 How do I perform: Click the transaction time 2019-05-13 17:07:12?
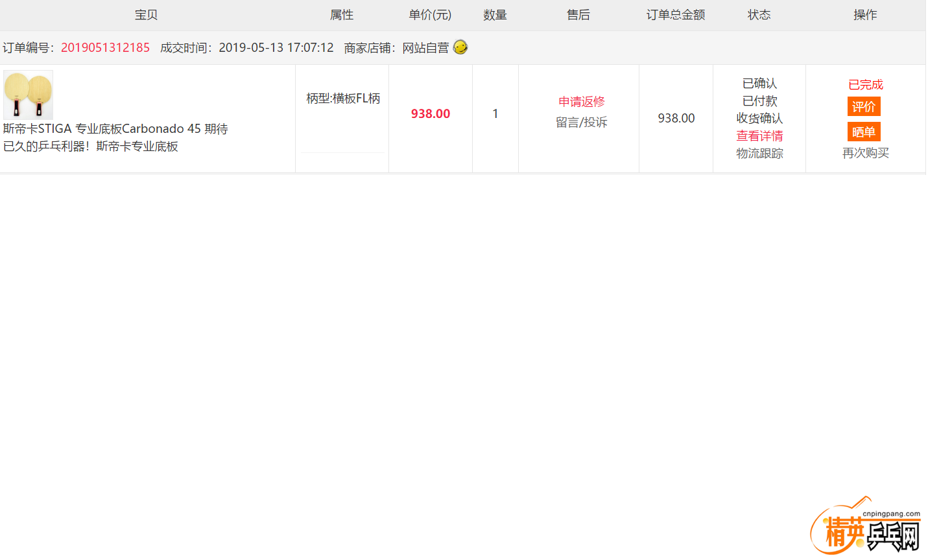tap(276, 47)
